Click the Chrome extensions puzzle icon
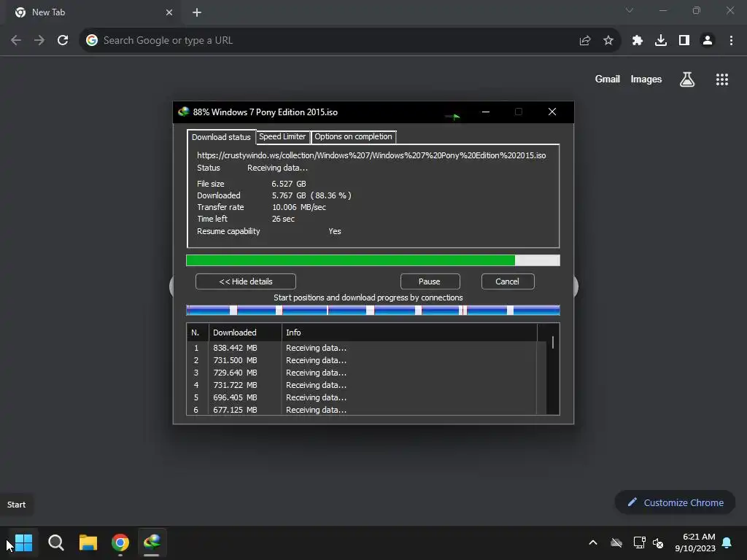 click(x=637, y=41)
